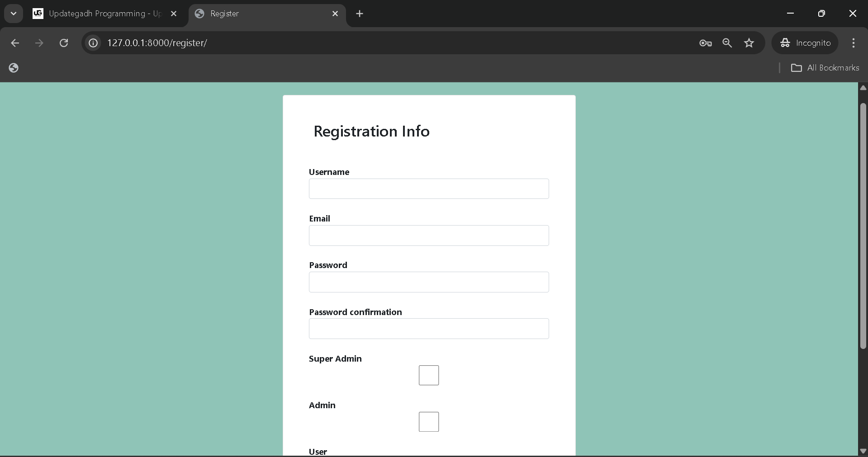
Task: Check the Super Admin checkbox
Action: click(x=428, y=375)
